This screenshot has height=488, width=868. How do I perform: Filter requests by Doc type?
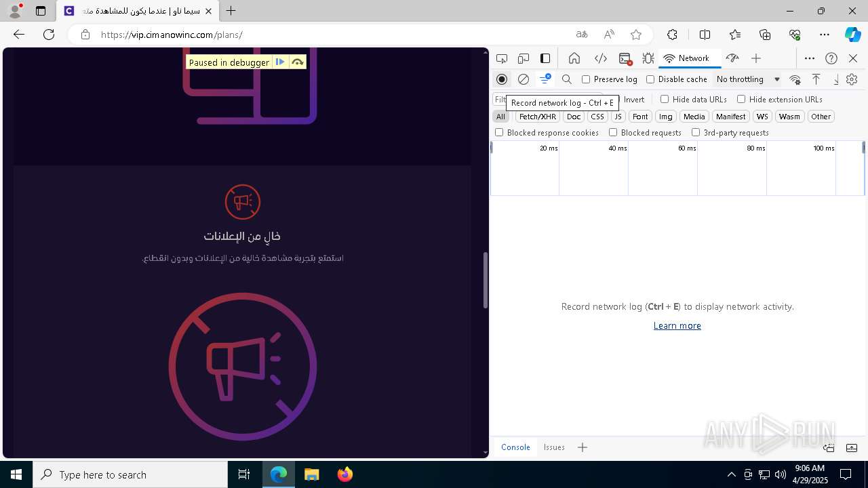point(574,117)
